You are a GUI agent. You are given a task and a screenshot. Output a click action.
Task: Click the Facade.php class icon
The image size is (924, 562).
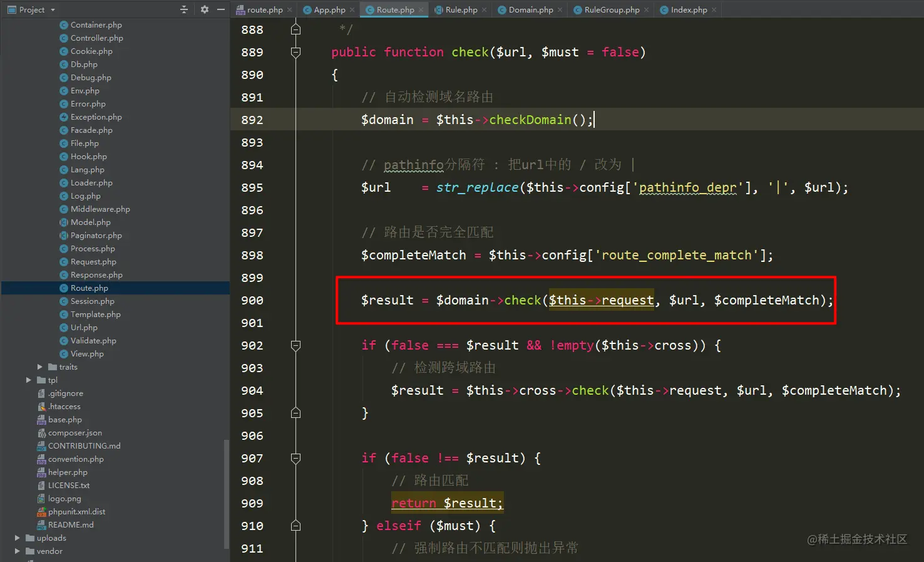[x=64, y=130]
